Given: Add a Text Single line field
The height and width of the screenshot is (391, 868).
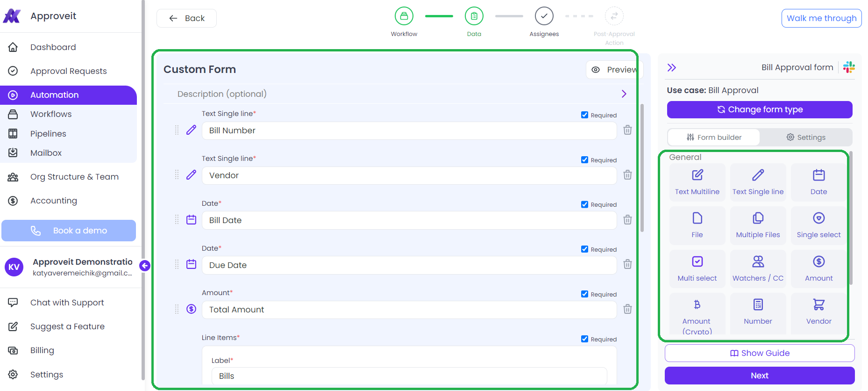Looking at the screenshot, I should [x=758, y=182].
